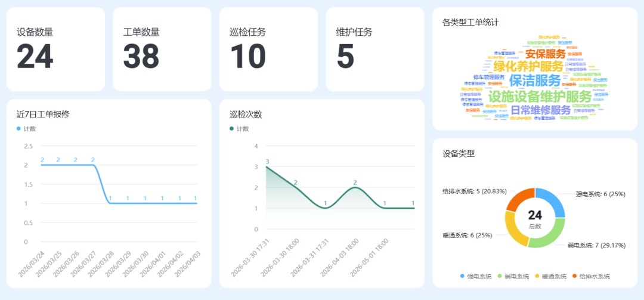Toggle the 弱电系统 legend entry below the donut
Screen dimensions: 644x300
coord(513,277)
